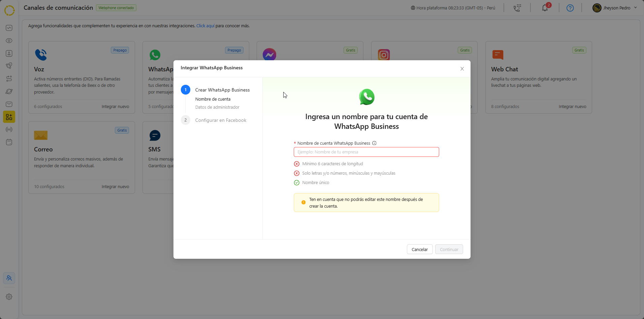Focus the Nombre de cuenta WhatsApp Business field
The image size is (644, 319).
point(366,152)
